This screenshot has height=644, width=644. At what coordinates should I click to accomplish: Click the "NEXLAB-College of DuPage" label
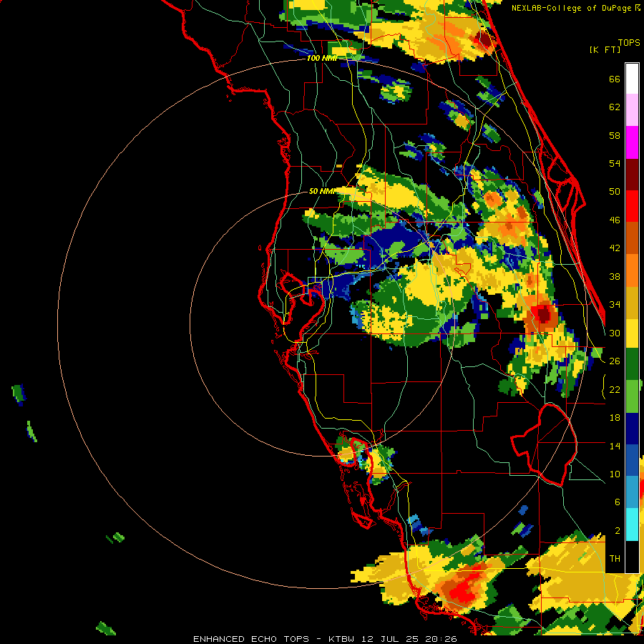[571, 8]
